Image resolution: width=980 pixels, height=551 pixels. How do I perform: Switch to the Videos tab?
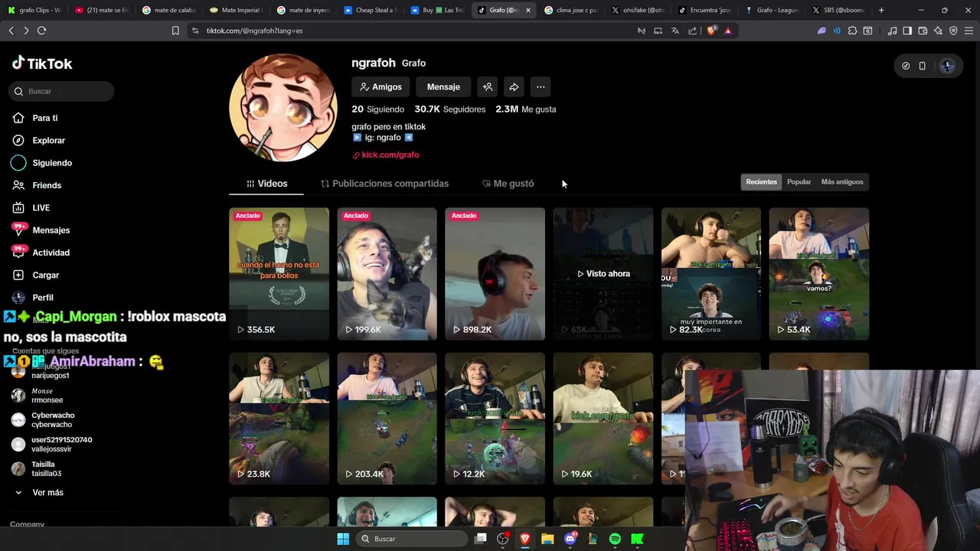266,184
